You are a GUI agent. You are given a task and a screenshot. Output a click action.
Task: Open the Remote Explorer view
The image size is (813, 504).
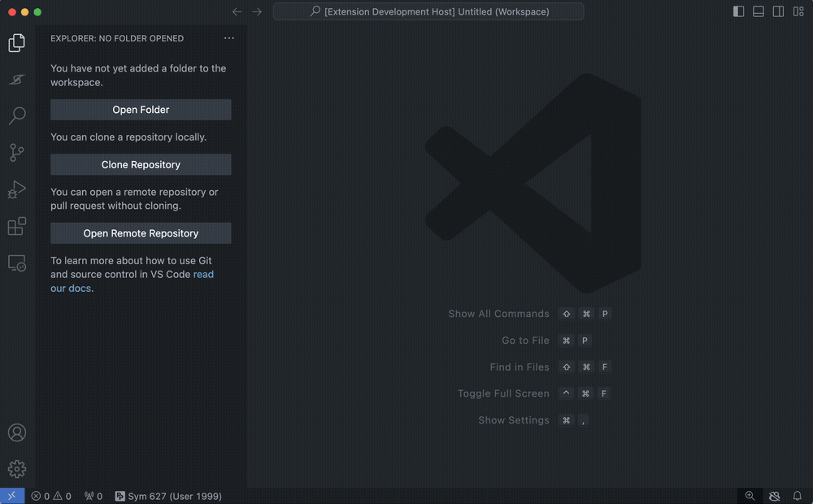(16, 263)
